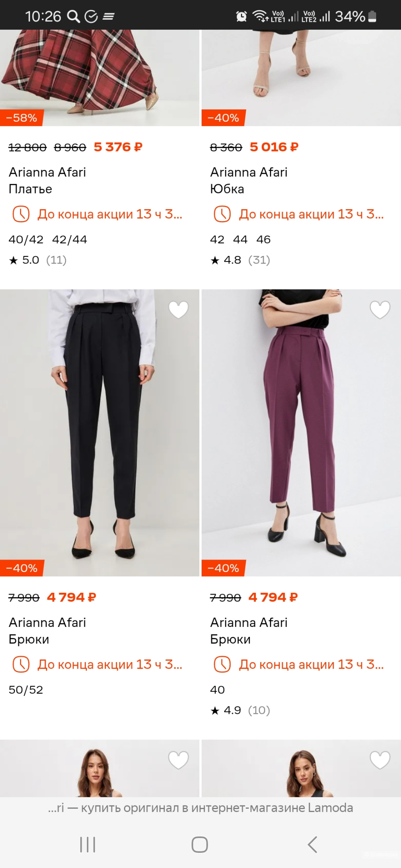Viewport: 401px width, 868px height.
Task: Favorite the purple trousers with heart icon
Action: point(380,310)
